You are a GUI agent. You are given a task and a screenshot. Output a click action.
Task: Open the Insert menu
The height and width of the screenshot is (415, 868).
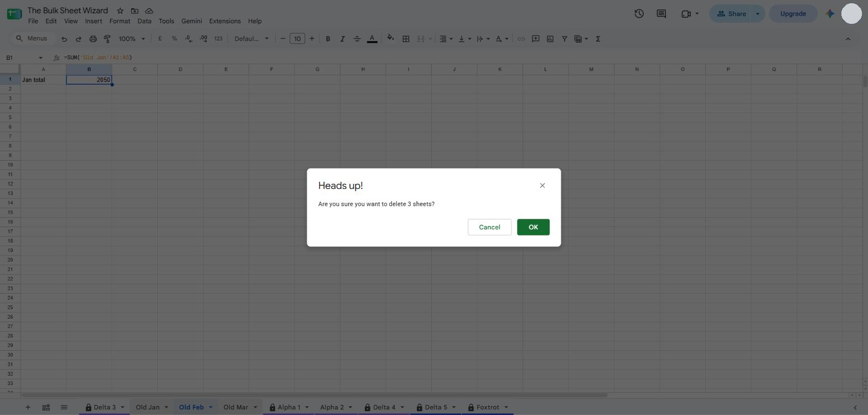(x=94, y=21)
